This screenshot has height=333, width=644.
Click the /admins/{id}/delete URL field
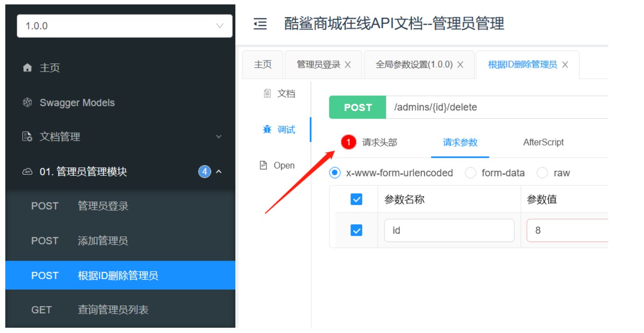coord(497,107)
